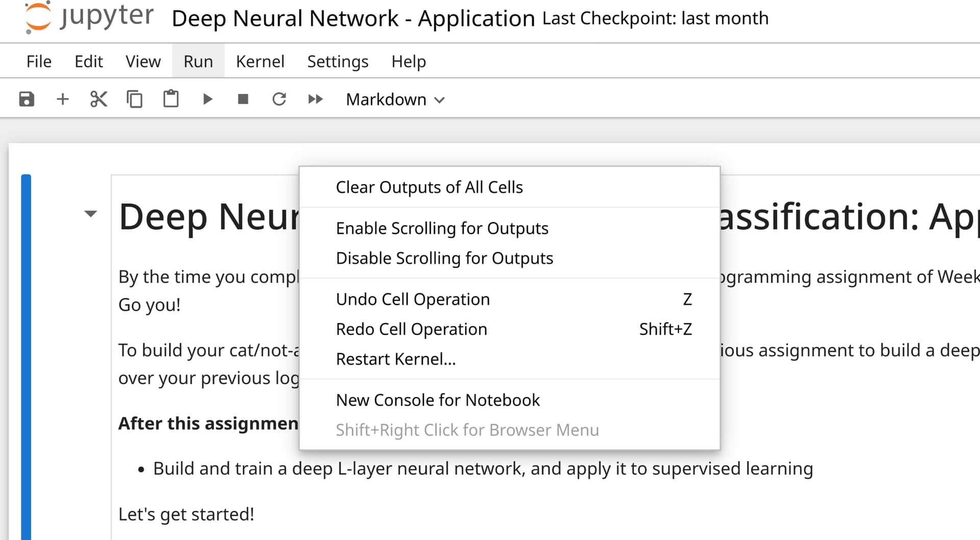This screenshot has width=980, height=540.
Task: Paste cells from the clipboard icon
Action: click(x=170, y=99)
